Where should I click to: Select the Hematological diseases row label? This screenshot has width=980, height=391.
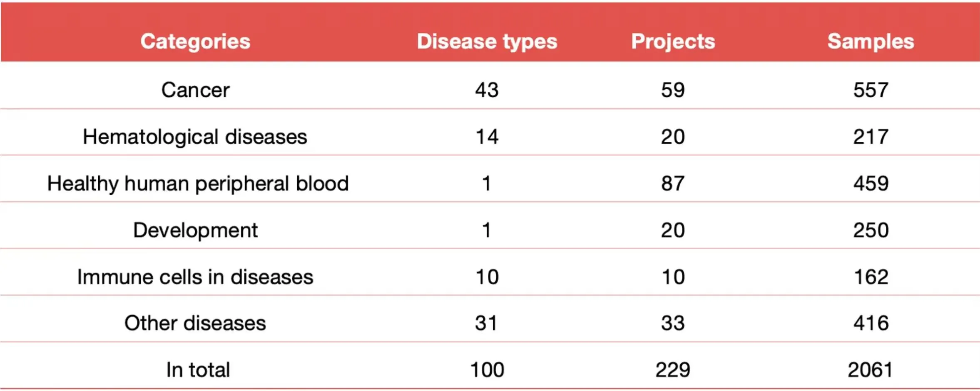(195, 137)
